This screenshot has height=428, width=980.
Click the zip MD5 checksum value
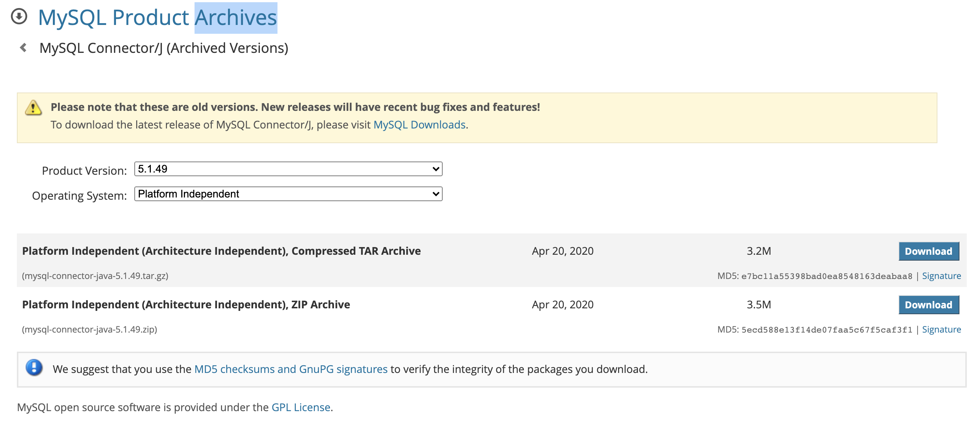[826, 330]
